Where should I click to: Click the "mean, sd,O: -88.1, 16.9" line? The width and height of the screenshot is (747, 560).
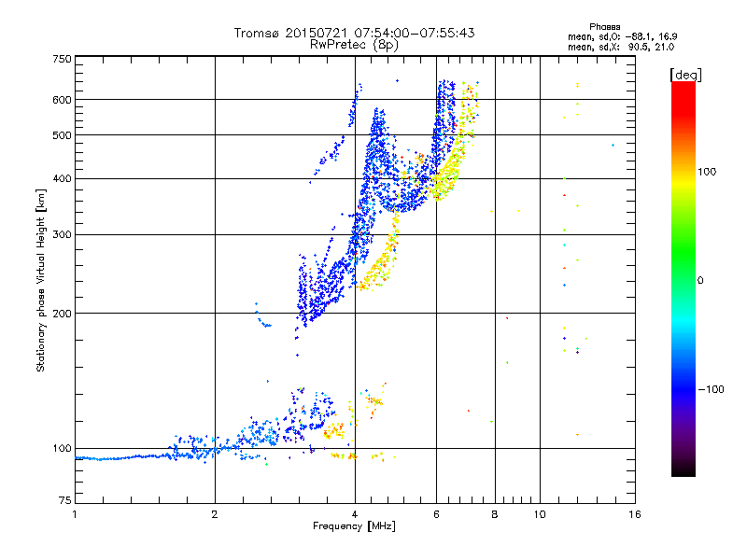click(x=622, y=36)
